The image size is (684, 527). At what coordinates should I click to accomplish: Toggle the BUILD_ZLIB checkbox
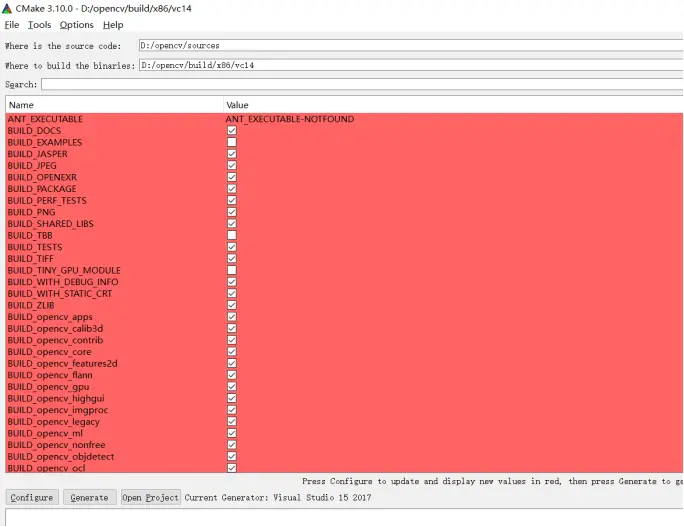pyautogui.click(x=232, y=305)
